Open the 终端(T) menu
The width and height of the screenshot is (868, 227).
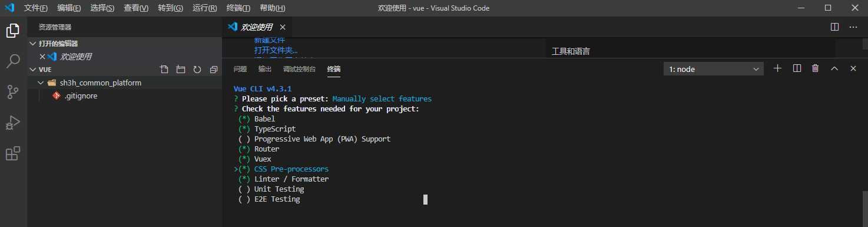tap(238, 8)
